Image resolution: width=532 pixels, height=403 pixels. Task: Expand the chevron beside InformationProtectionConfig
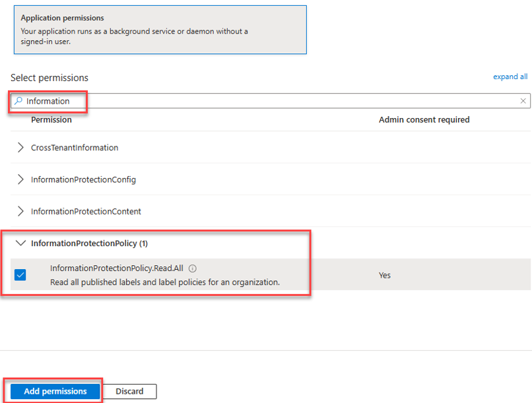[x=20, y=179]
